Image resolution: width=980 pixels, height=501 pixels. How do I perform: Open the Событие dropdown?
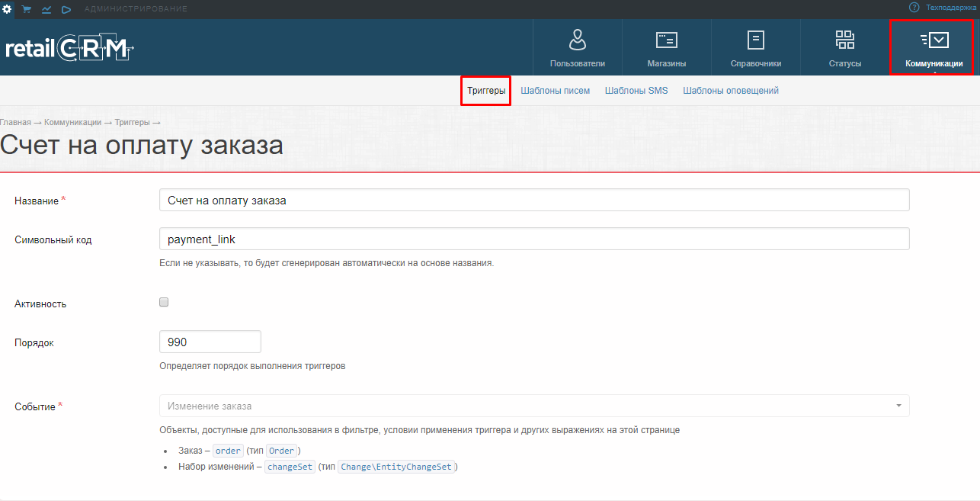click(534, 406)
